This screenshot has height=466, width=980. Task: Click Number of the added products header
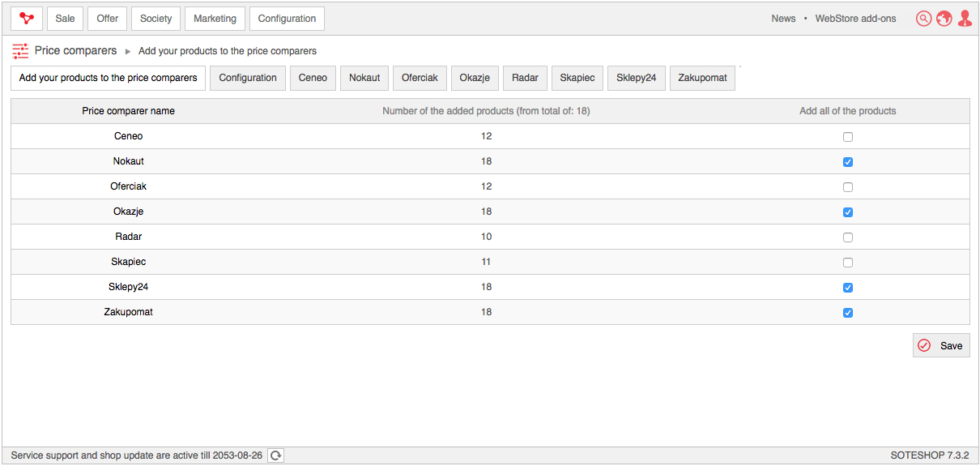coord(486,111)
